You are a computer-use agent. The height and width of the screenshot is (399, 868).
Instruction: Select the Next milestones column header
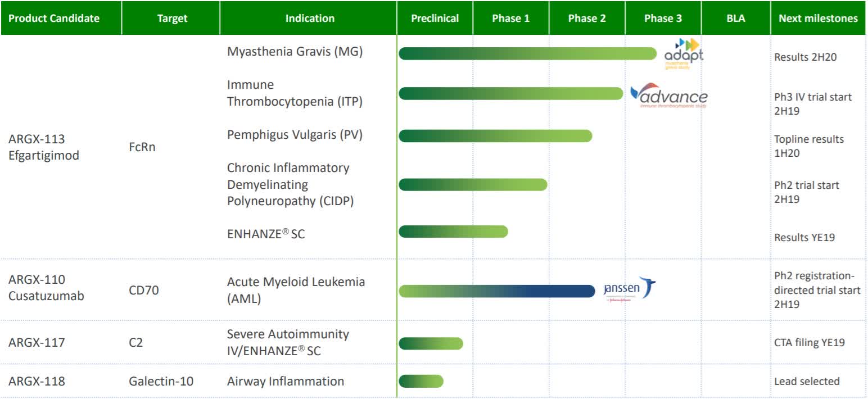coord(818,18)
